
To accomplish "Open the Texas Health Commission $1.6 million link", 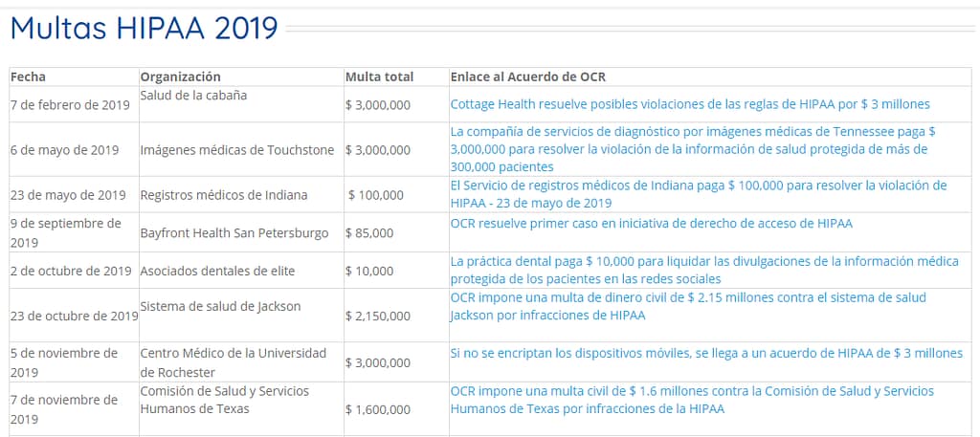I will [x=691, y=400].
